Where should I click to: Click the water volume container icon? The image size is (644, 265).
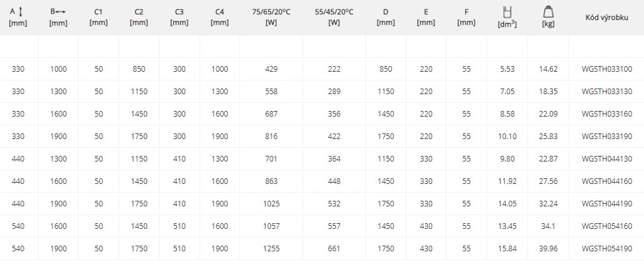507,11
